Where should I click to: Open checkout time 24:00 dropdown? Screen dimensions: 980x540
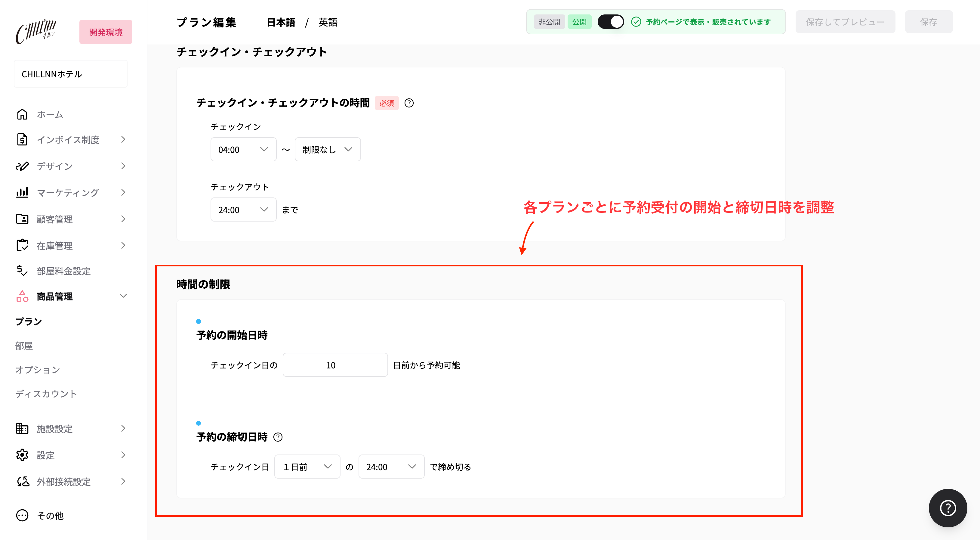pos(243,209)
